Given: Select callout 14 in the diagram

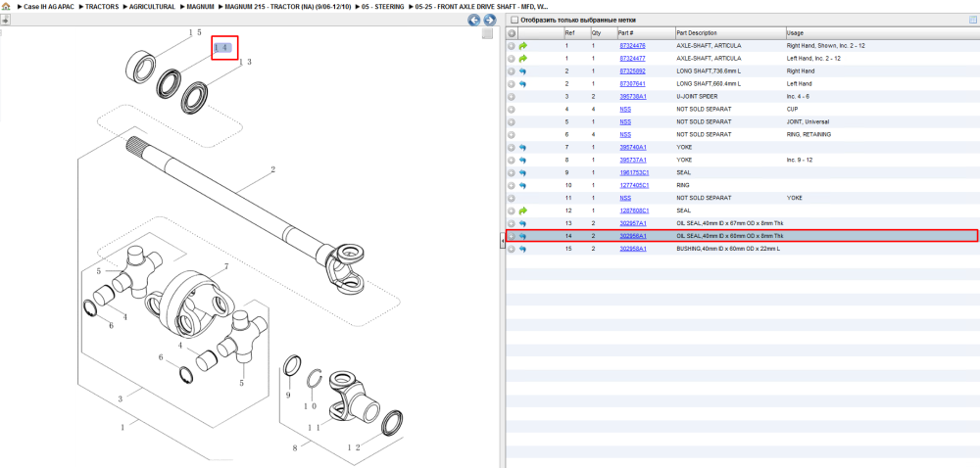Looking at the screenshot, I should [222, 47].
